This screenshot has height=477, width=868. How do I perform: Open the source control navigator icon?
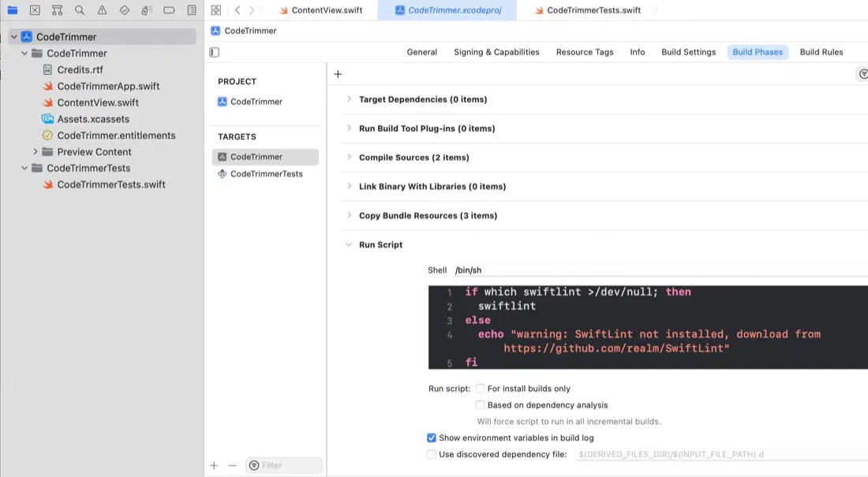(x=35, y=10)
